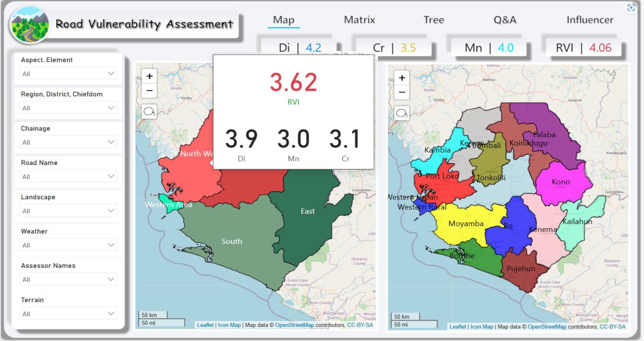Activate lasso select on right map

click(402, 113)
